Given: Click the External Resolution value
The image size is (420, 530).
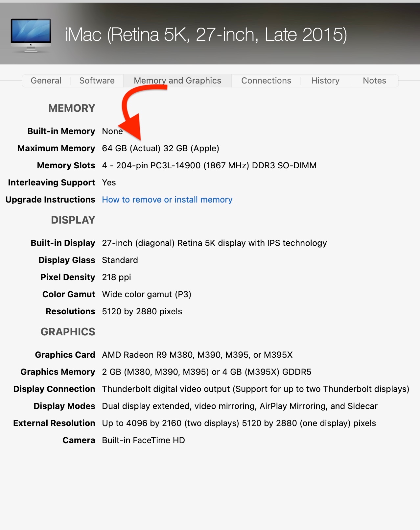Looking at the screenshot, I should [x=239, y=423].
